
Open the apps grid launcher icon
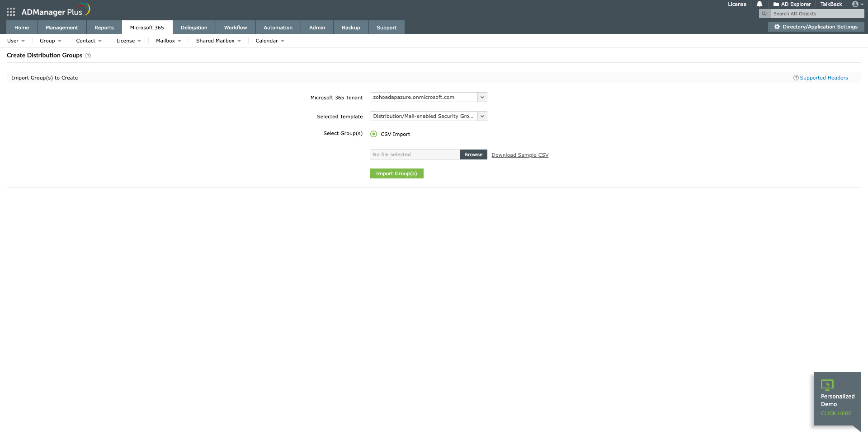(11, 12)
